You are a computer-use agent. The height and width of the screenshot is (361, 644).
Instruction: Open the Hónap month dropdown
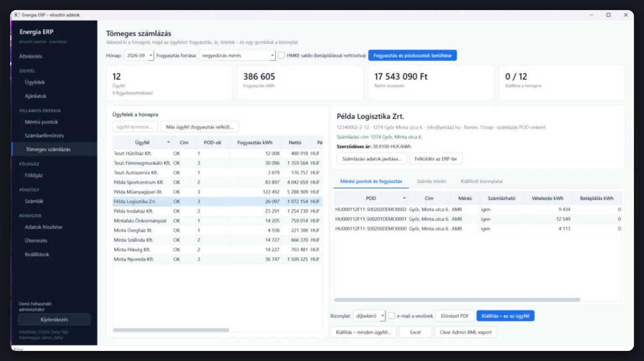pos(139,55)
